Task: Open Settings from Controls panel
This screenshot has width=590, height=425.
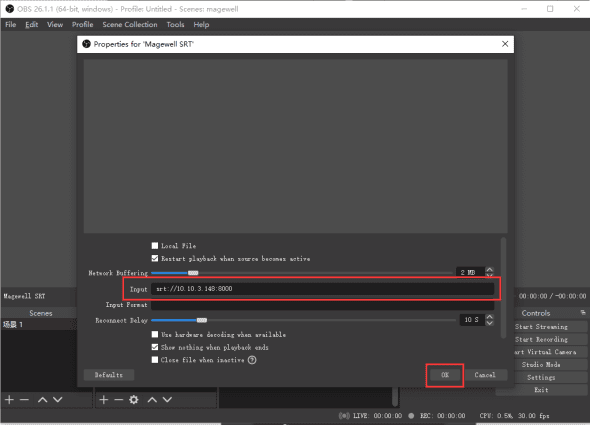Action: (541, 378)
